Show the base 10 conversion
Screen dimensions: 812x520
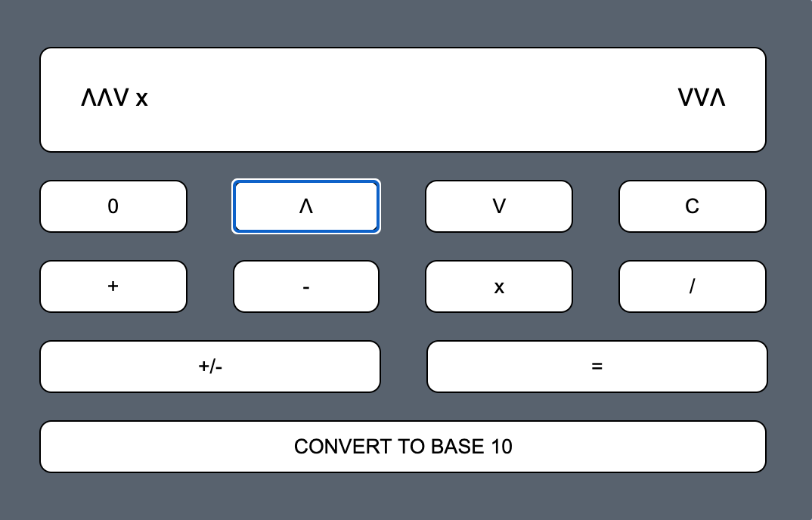point(403,447)
